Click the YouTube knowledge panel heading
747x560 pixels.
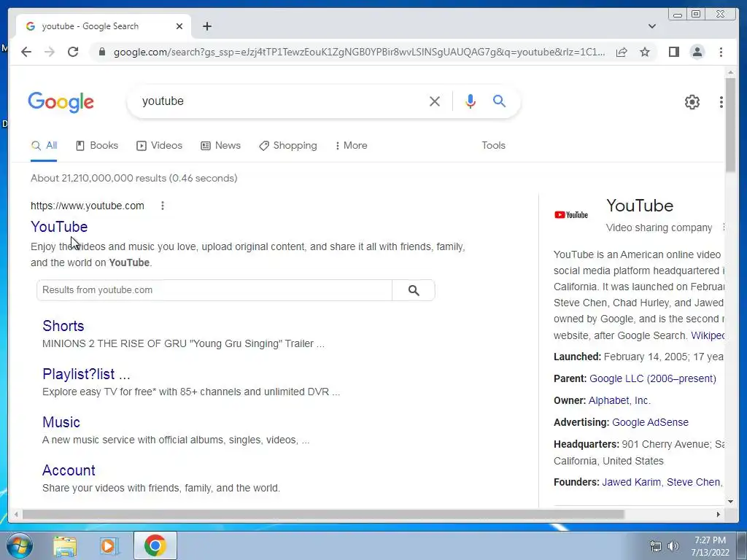640,206
